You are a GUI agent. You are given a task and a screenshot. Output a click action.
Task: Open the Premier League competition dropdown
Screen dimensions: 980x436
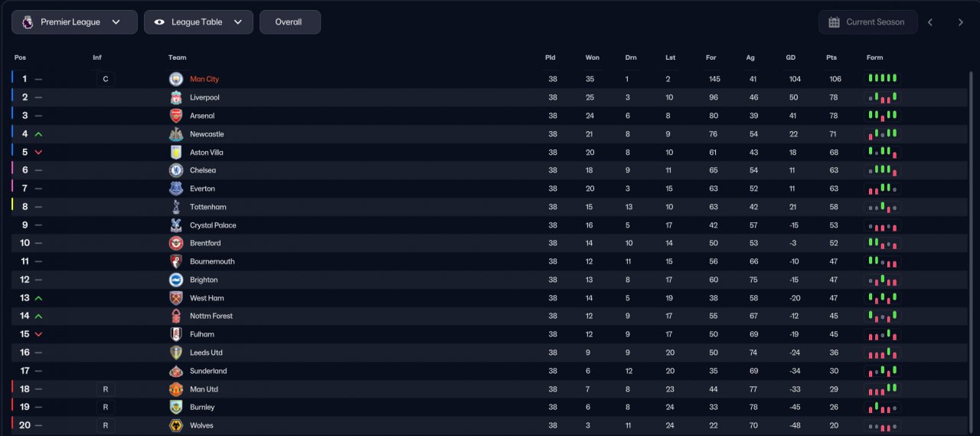tap(74, 22)
